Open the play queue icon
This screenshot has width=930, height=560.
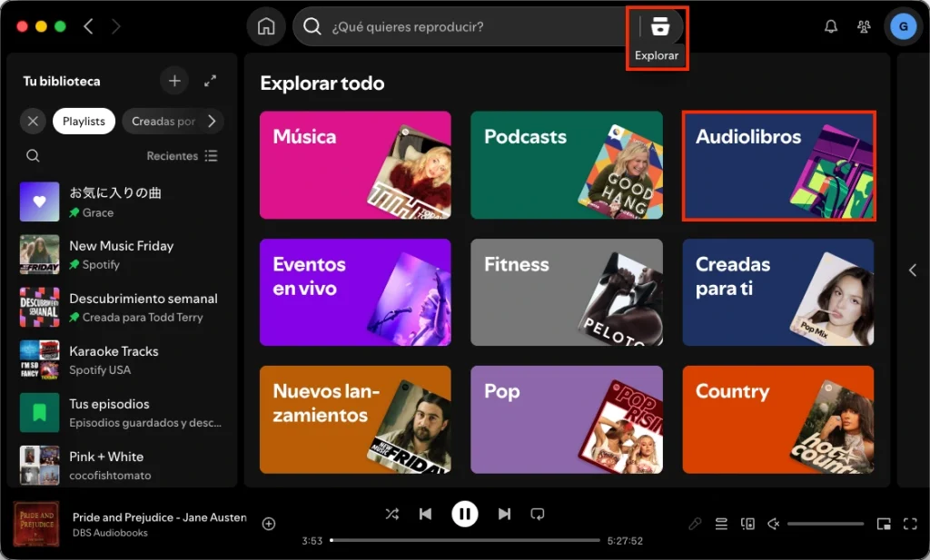pyautogui.click(x=721, y=524)
